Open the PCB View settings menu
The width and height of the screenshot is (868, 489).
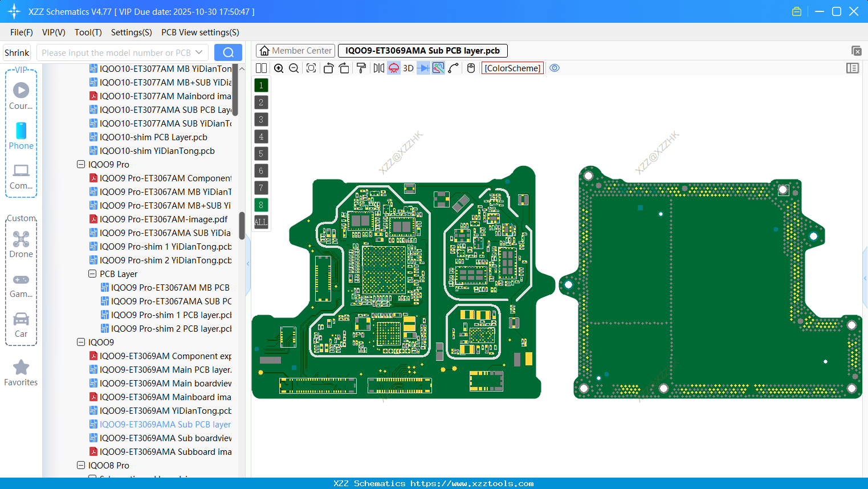[199, 32]
